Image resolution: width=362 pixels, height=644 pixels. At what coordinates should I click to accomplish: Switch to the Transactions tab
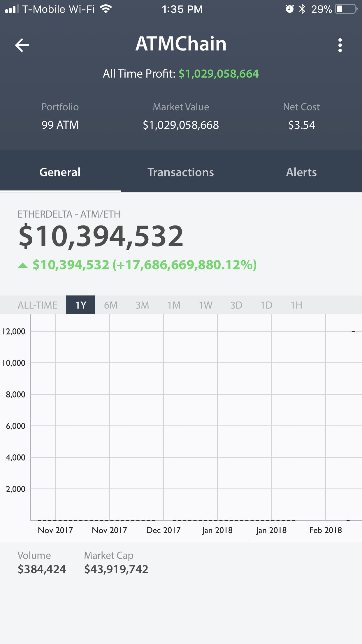pos(181,172)
